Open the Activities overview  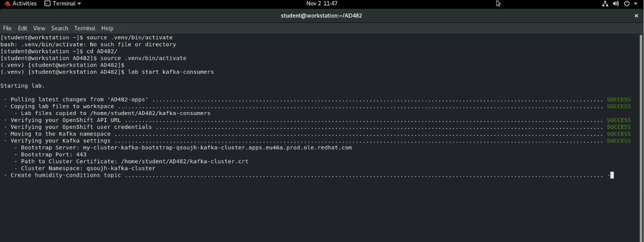(24, 3)
